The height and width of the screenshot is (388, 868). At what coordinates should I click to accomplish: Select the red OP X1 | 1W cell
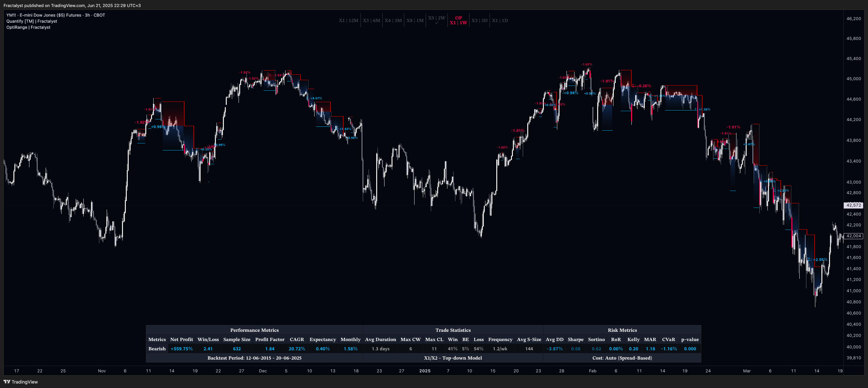point(458,20)
